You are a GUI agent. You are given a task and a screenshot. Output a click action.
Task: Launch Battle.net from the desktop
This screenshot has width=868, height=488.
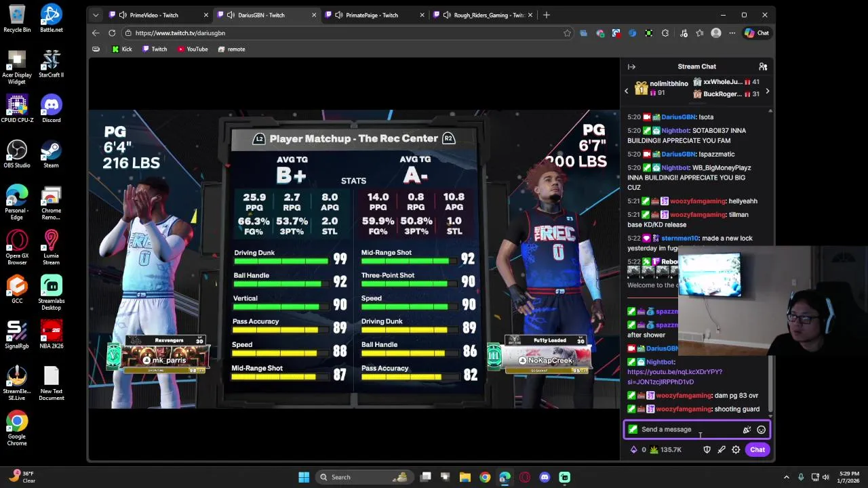51,18
